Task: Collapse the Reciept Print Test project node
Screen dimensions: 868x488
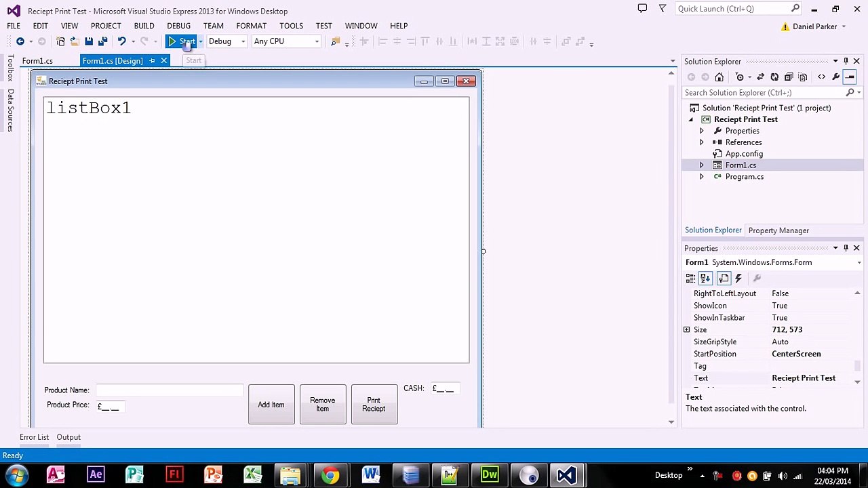Action: (x=691, y=119)
